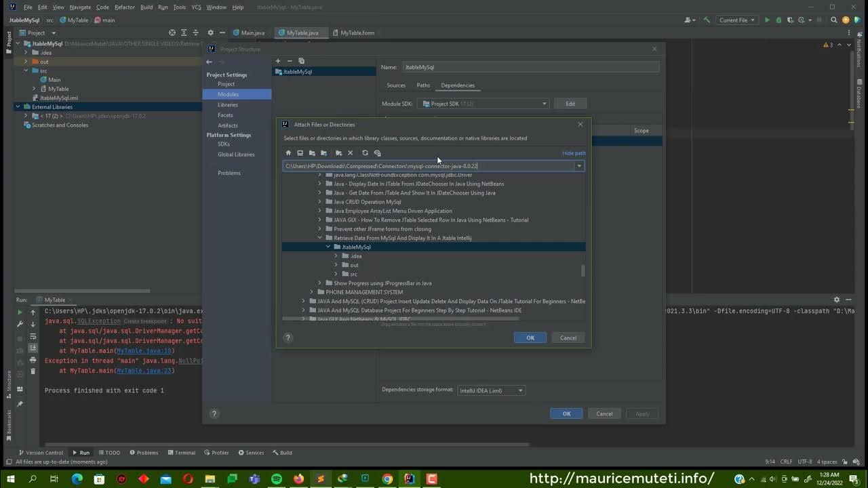Click Cancel in Attach Files dialog
868x488 pixels.
568,338
